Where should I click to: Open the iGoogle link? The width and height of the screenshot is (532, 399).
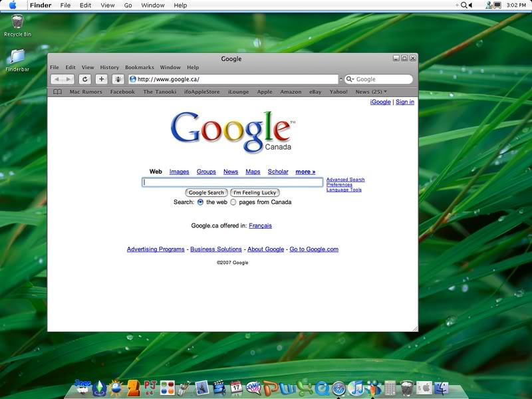380,102
